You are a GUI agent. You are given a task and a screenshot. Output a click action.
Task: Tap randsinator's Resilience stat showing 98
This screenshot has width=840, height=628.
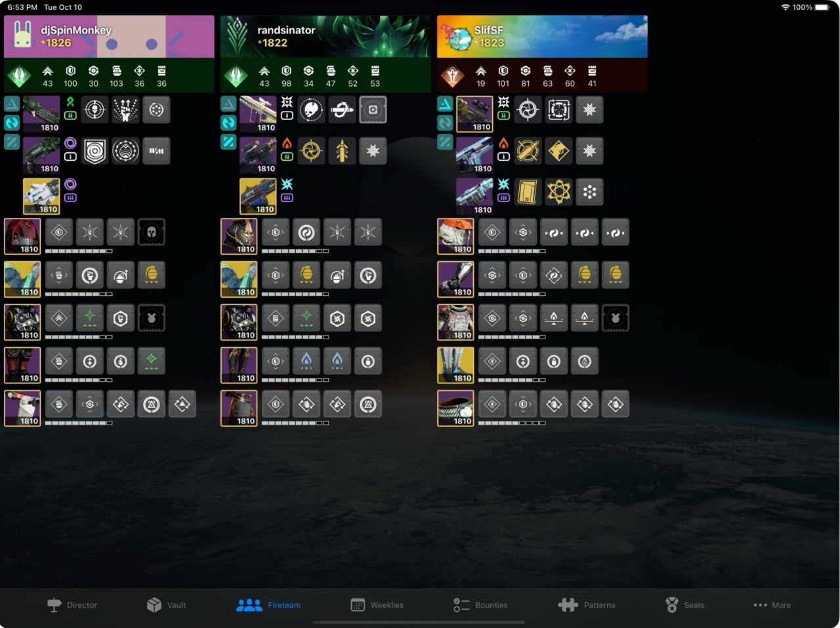[286, 76]
